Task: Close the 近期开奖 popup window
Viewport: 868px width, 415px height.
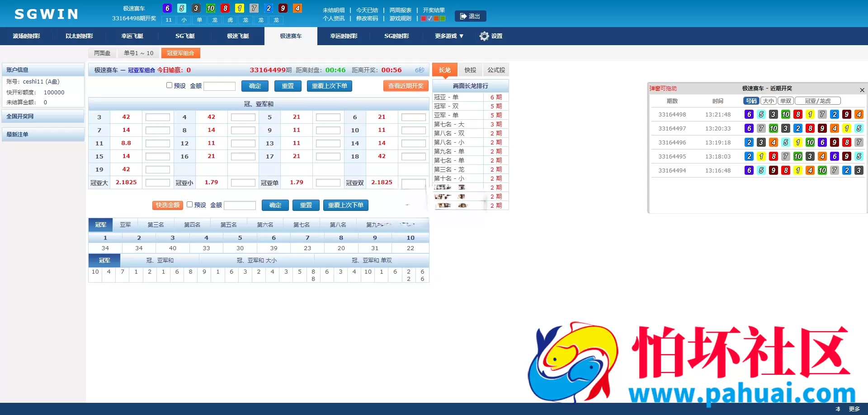Action: click(x=862, y=90)
